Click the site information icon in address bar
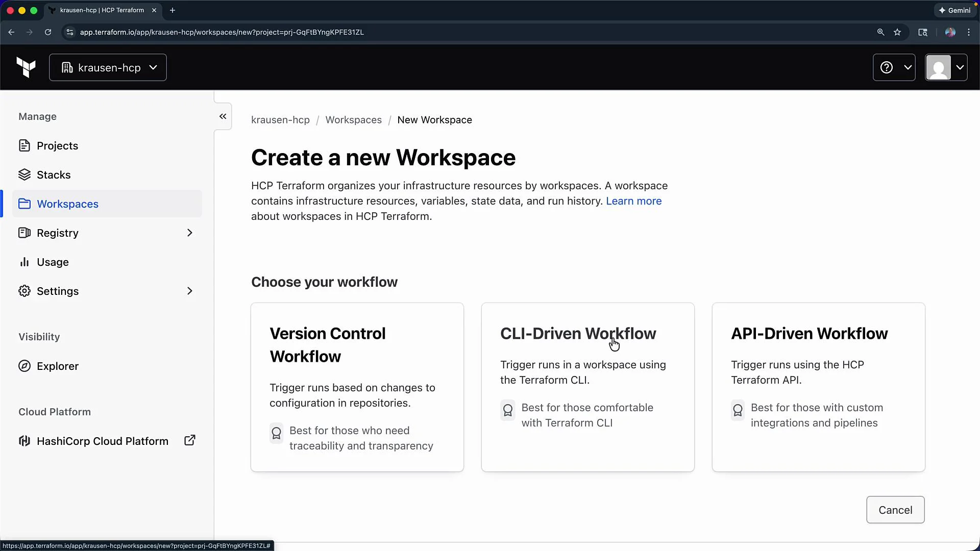The height and width of the screenshot is (551, 980). (70, 32)
